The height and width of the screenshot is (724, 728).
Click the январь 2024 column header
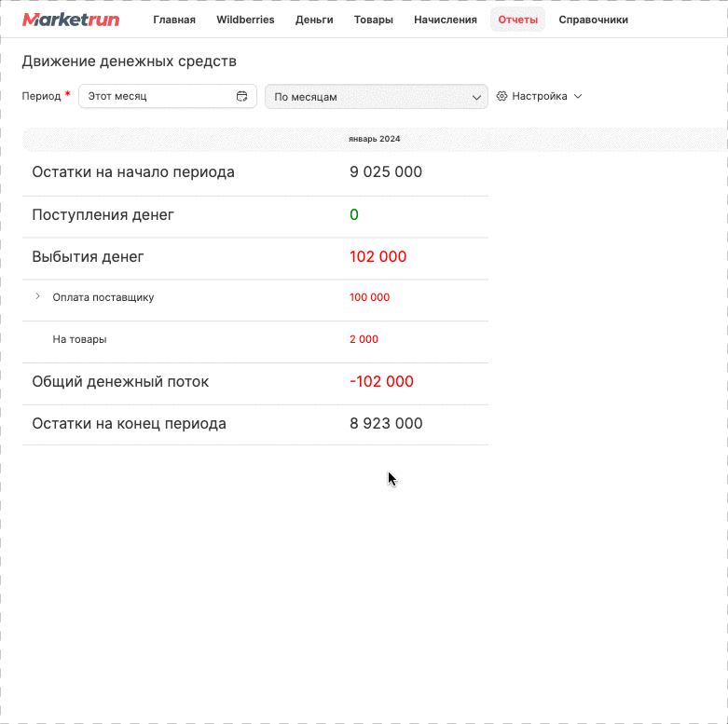tap(374, 139)
